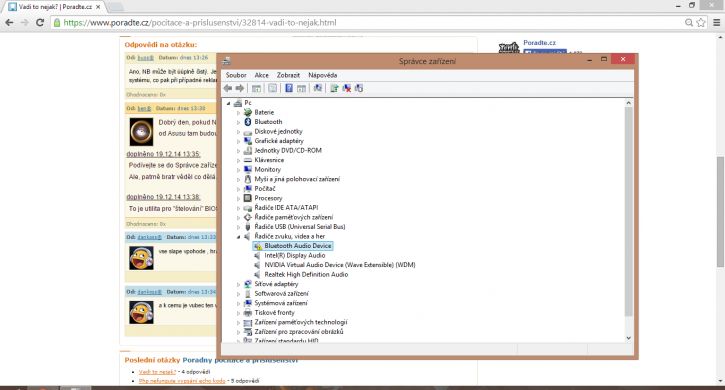The height and width of the screenshot is (390, 725).
Task: Open the Chrome hamburger menu
Action: [x=716, y=22]
